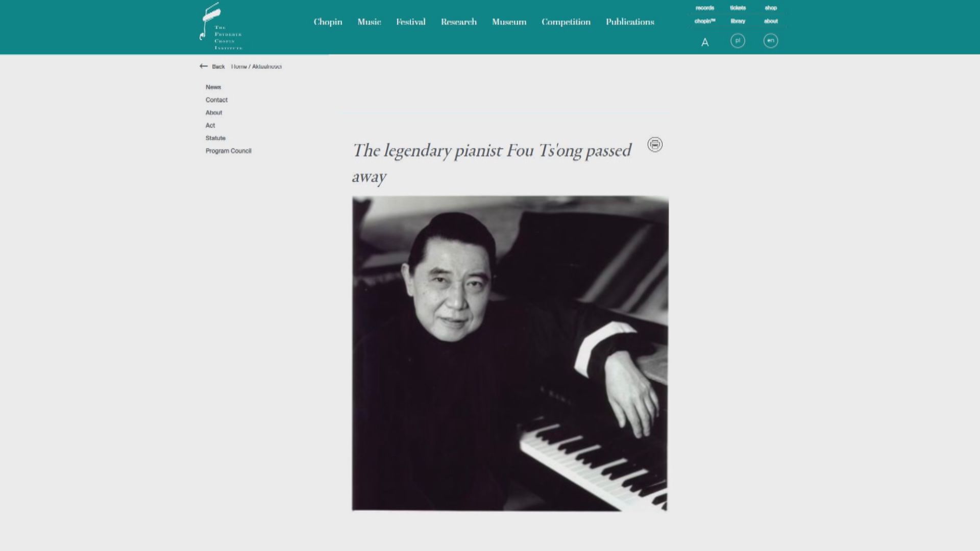Open the Chopin menu
The height and width of the screenshot is (551, 980).
click(x=328, y=22)
